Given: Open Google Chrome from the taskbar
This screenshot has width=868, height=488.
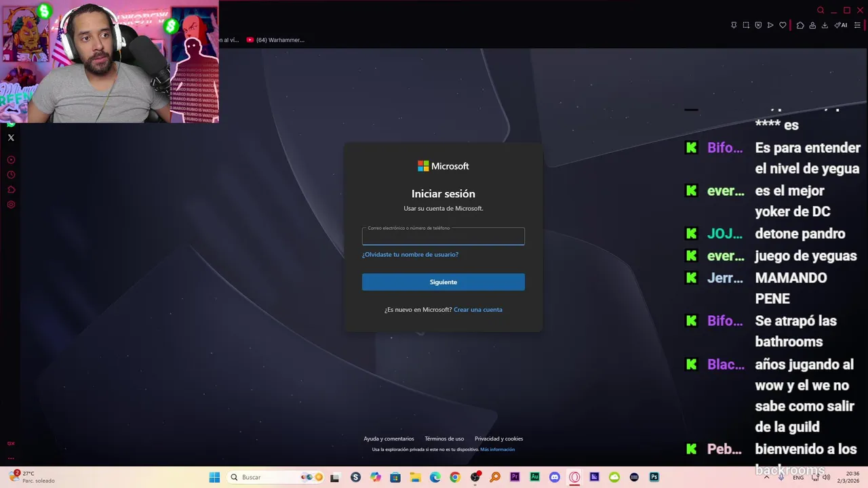Looking at the screenshot, I should (x=455, y=477).
